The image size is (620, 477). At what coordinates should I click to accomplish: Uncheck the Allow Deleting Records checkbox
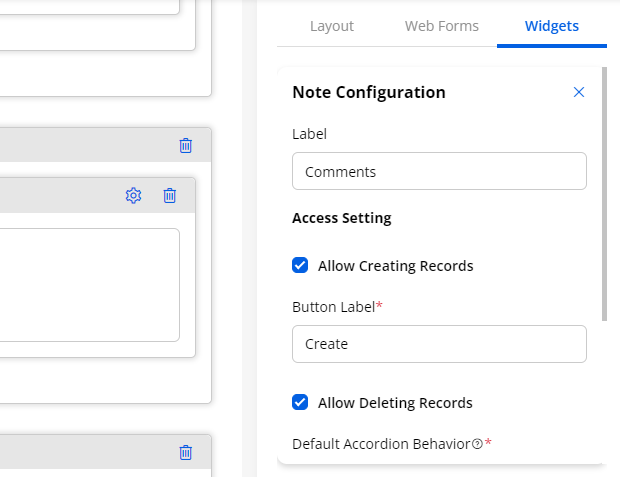(x=300, y=403)
